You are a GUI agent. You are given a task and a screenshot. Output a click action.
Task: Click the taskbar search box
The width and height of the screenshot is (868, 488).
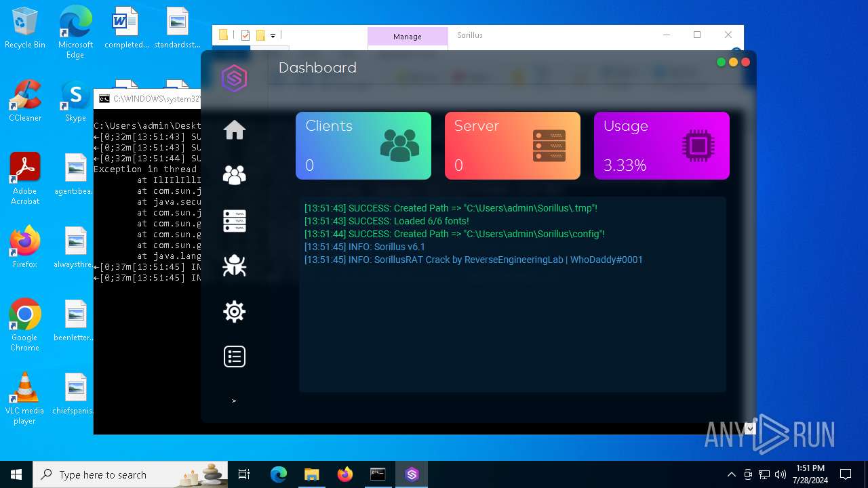(131, 474)
